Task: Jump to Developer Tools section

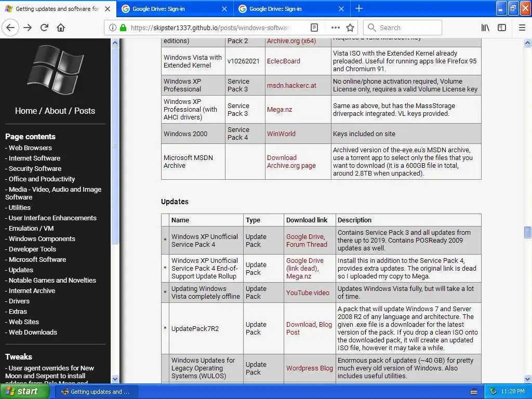Action: click(32, 249)
